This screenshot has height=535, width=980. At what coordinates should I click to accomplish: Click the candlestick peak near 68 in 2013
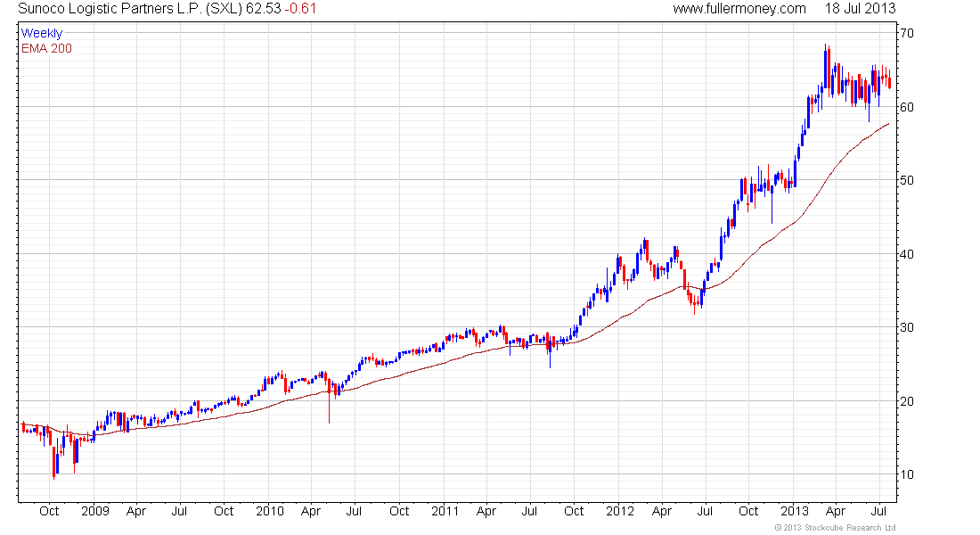(x=826, y=66)
